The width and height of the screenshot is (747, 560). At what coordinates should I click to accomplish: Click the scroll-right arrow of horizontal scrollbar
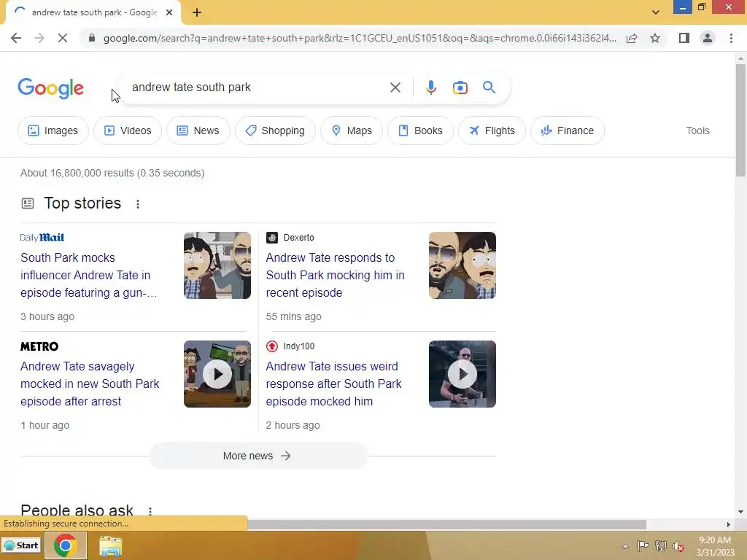(x=729, y=524)
